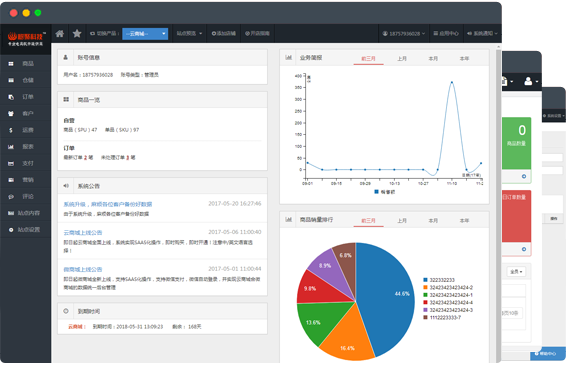Expand the 系统通知 notifications dropdown
The height and width of the screenshot is (365, 569).
click(x=482, y=33)
